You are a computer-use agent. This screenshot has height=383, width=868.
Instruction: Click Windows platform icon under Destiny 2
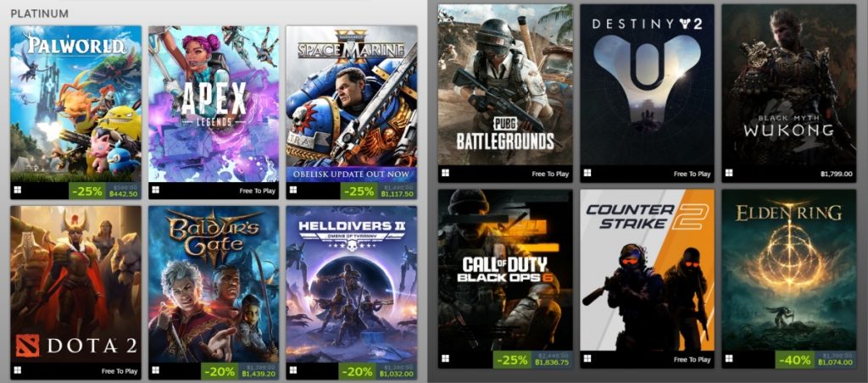coord(587,173)
